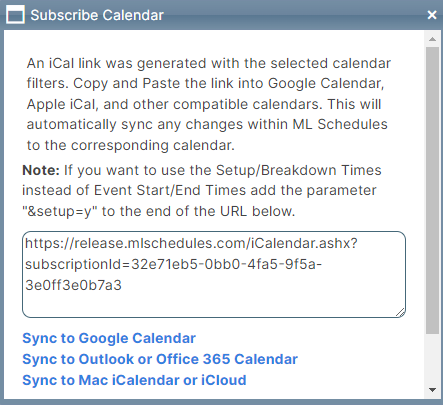Click the scrollbar track below the thumb
This screenshot has height=405, width=443.
point(433,358)
